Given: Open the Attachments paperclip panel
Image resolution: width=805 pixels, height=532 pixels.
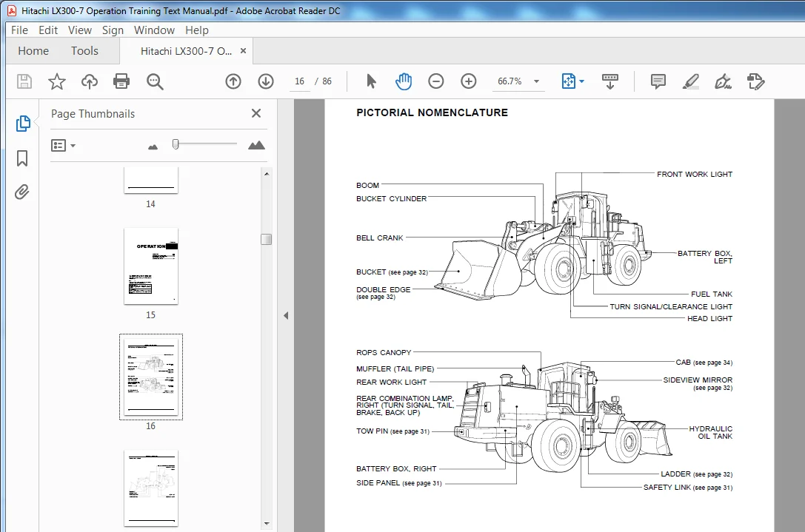Looking at the screenshot, I should point(21,192).
